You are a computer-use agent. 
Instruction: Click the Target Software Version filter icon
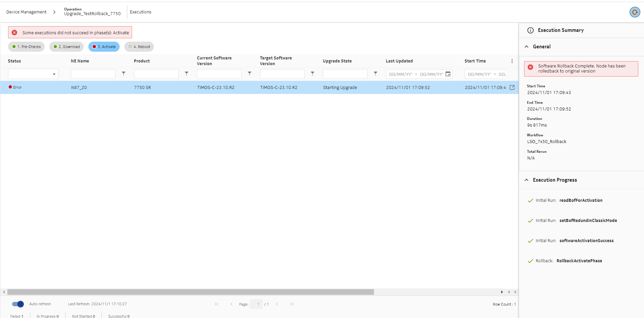click(312, 74)
